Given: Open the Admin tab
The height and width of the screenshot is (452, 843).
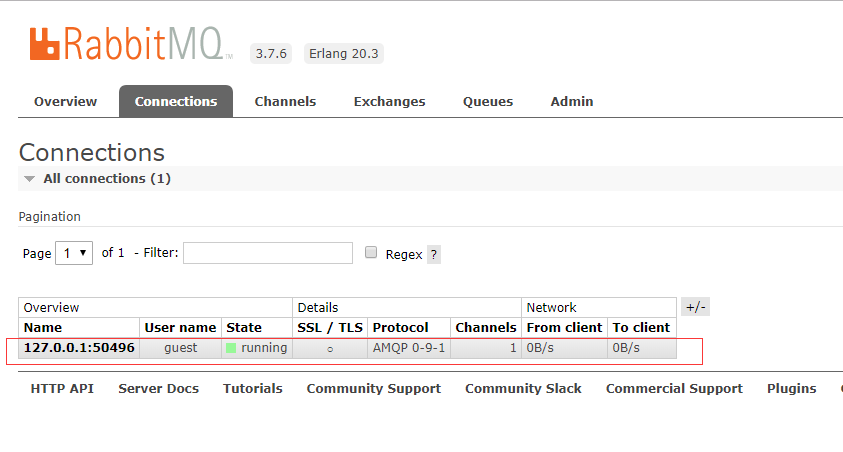Looking at the screenshot, I should point(571,102).
